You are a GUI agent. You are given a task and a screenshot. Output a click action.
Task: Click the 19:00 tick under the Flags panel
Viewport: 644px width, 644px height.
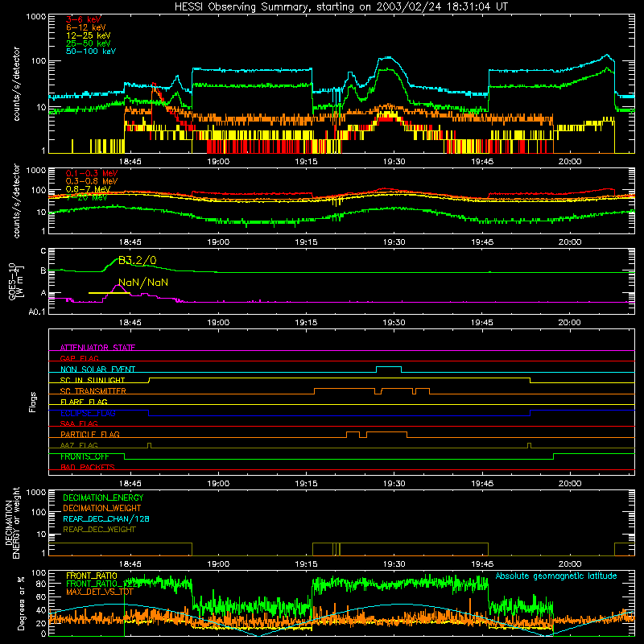point(218,484)
